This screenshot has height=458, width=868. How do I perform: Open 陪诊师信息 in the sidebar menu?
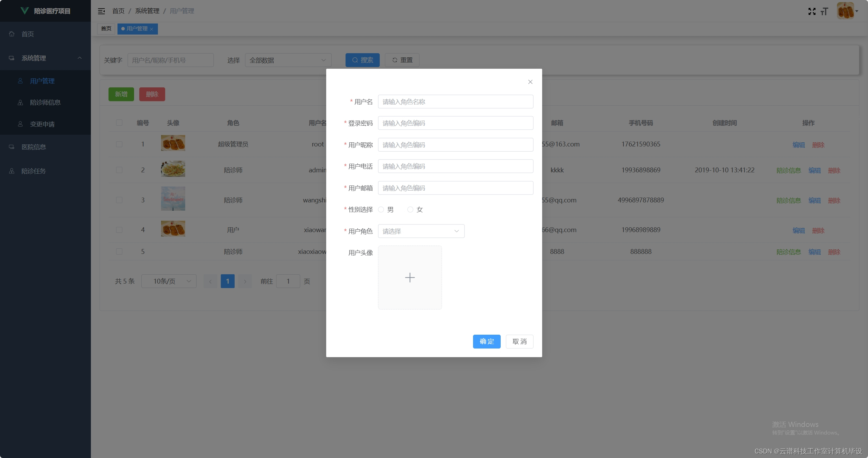[45, 103]
